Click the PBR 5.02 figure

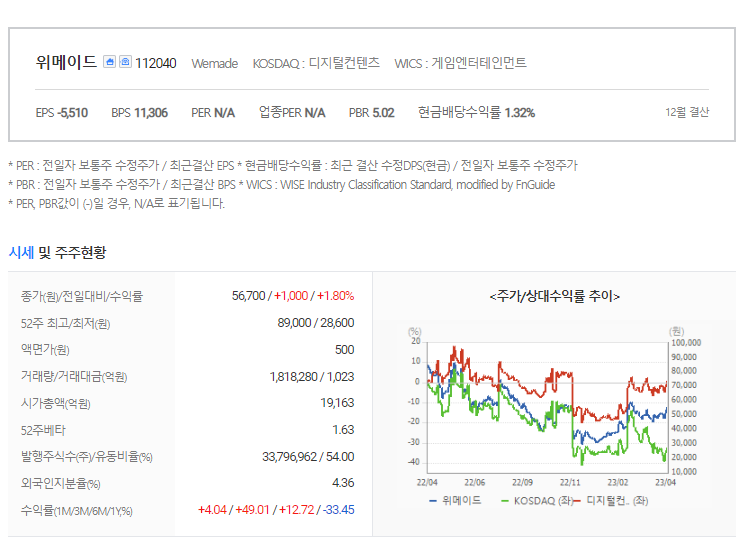point(372,113)
